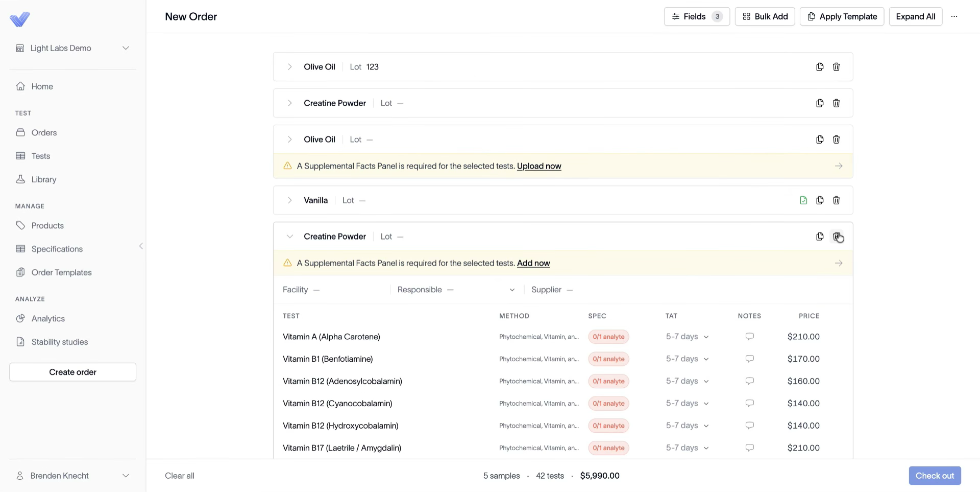The image size is (980, 492).
Task: Delete the first Creatine Powder sample
Action: (836, 103)
